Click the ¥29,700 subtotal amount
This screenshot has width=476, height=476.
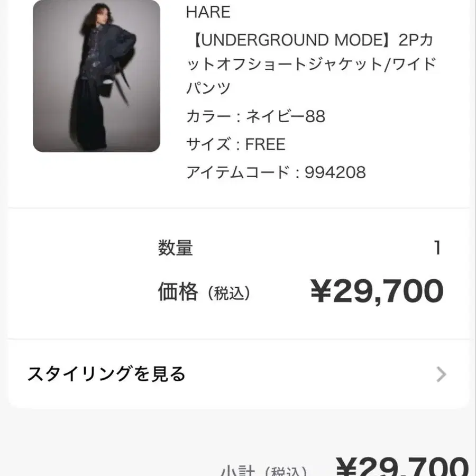[402, 468]
